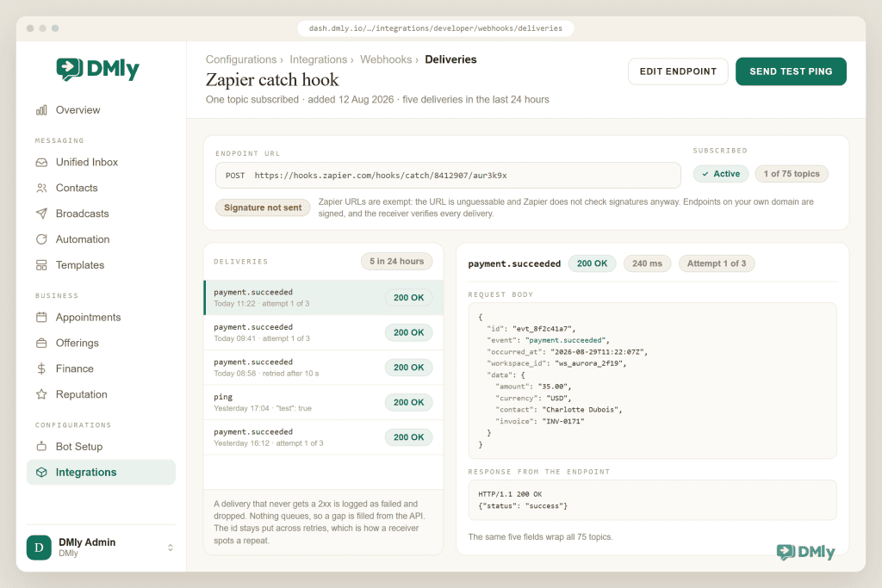Select the Yesterday 16:12 payment.succeeded delivery
Screen dimensions: 882x588
(324, 436)
